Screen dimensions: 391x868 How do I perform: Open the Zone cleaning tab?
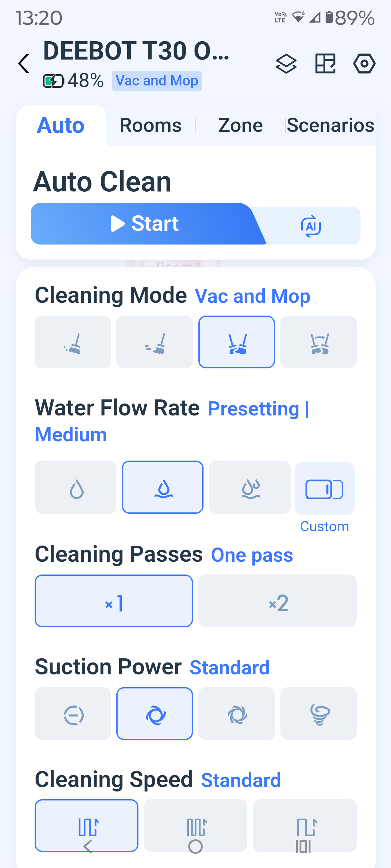click(240, 125)
